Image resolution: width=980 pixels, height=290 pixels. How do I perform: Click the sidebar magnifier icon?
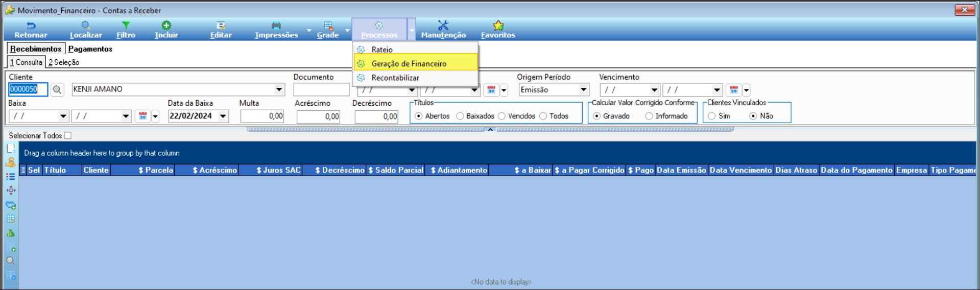point(11,261)
